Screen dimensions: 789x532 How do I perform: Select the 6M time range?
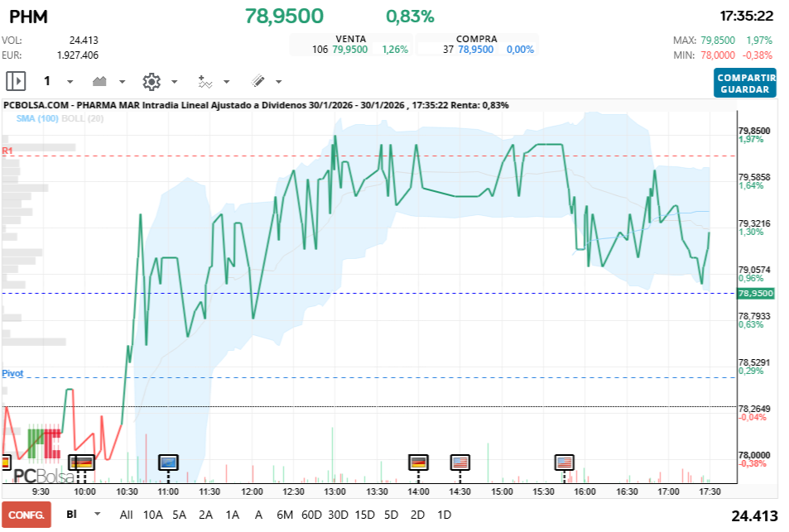pos(285,515)
